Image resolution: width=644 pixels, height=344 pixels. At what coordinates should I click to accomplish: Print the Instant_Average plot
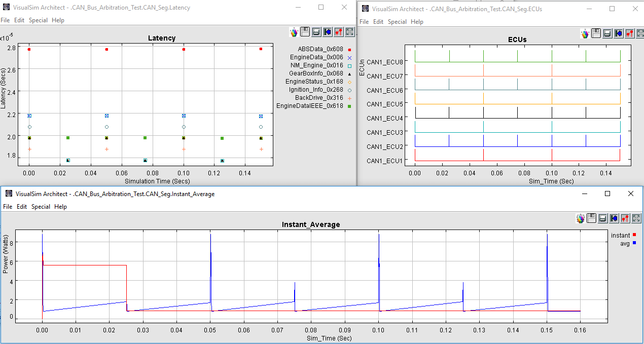pyautogui.click(x=603, y=218)
